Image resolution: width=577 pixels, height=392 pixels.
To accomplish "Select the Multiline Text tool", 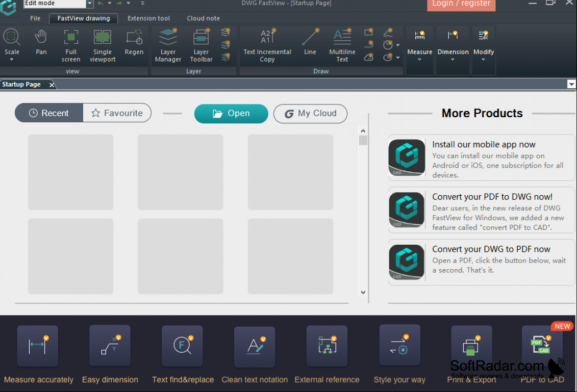I will tap(342, 45).
